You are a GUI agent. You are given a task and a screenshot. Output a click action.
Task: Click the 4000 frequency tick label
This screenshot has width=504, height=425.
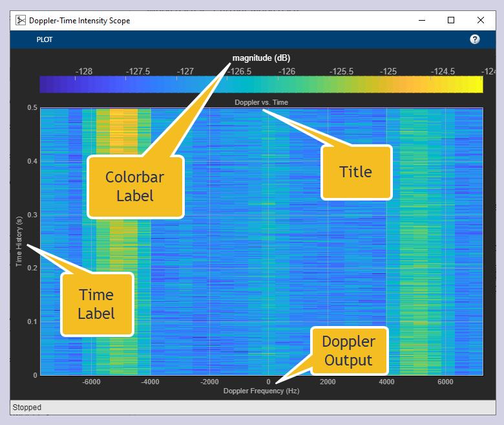pos(386,382)
